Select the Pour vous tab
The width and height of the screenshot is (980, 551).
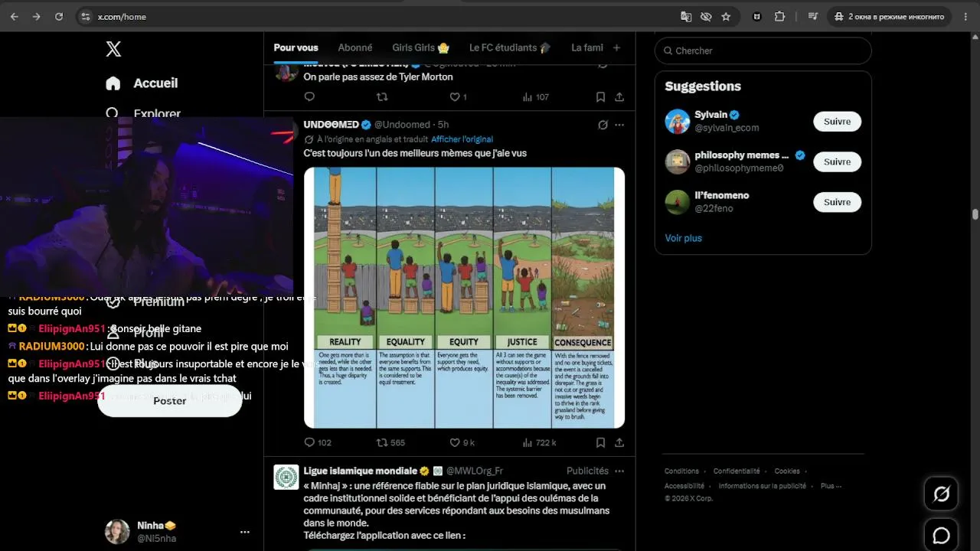click(x=296, y=47)
